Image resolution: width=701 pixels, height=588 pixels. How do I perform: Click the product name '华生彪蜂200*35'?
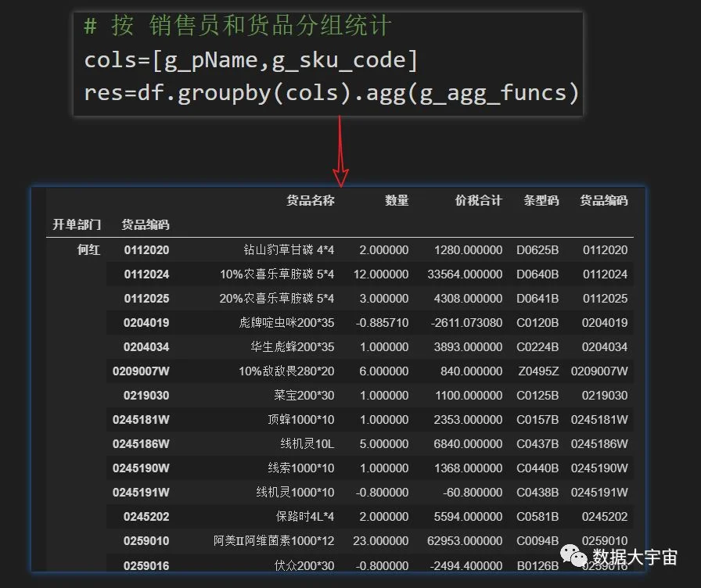pos(293,346)
